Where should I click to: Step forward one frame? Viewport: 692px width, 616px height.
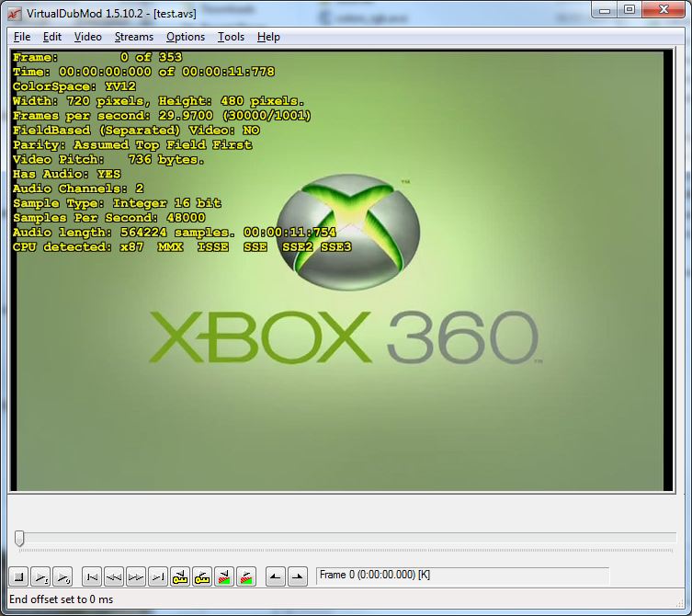[136, 576]
